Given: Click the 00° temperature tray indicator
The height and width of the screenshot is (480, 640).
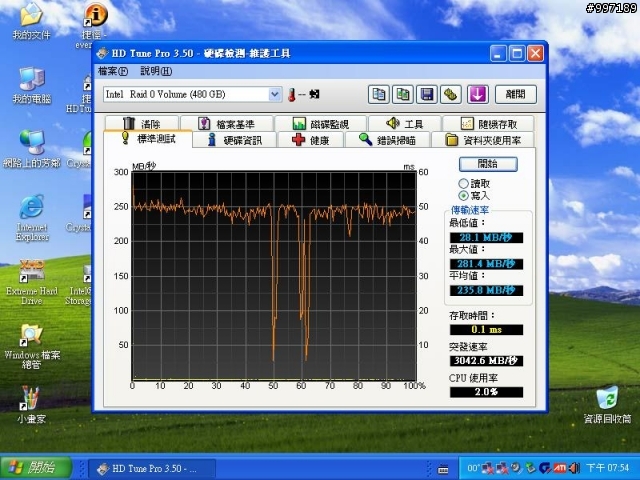Looking at the screenshot, I should tap(473, 468).
